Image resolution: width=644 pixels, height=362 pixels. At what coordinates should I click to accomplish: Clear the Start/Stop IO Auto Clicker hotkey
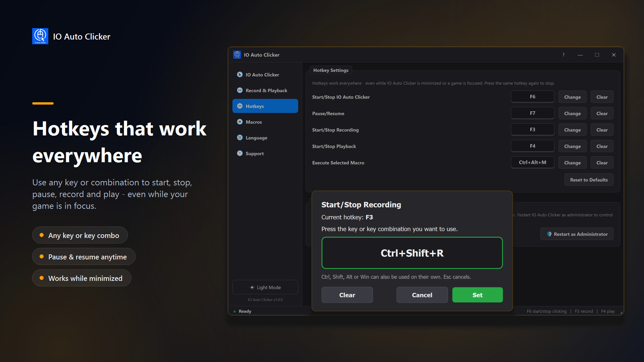(602, 97)
